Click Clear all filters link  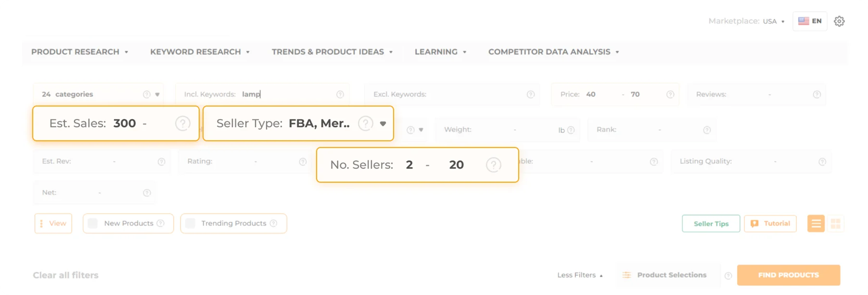coord(66,275)
